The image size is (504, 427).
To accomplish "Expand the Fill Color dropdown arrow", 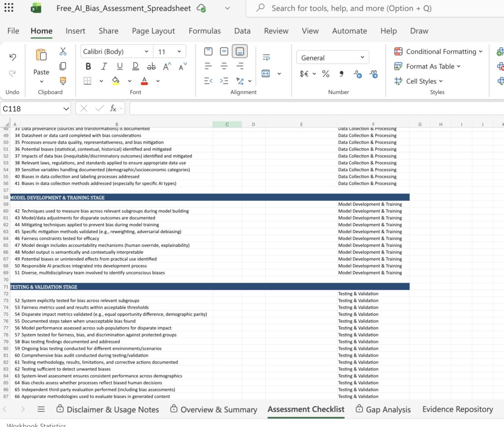I will coord(129,81).
